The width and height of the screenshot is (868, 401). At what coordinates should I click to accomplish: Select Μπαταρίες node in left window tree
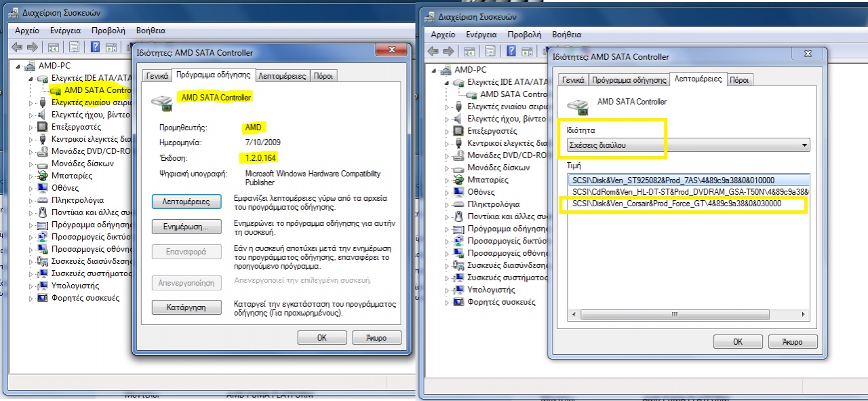[72, 176]
